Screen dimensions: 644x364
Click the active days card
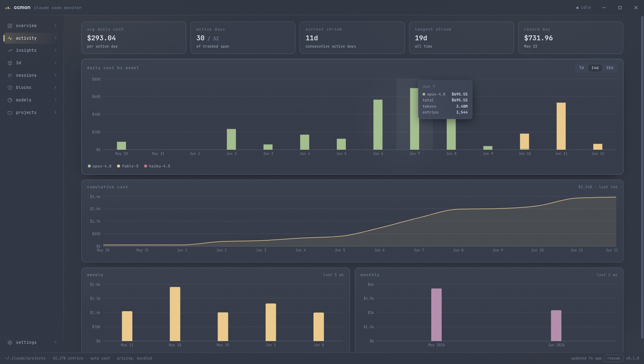coord(243,38)
